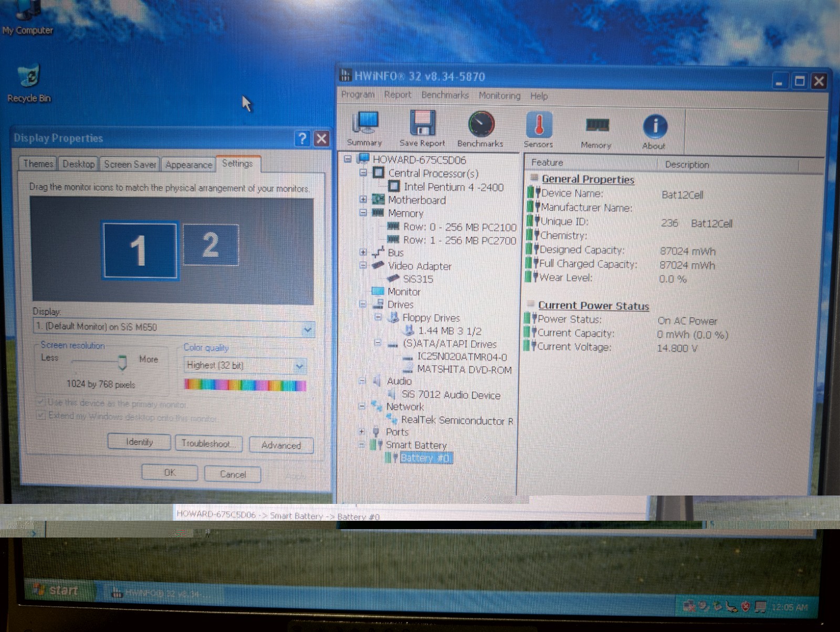
Task: Open the Help menu in HWiNFO
Action: [539, 96]
